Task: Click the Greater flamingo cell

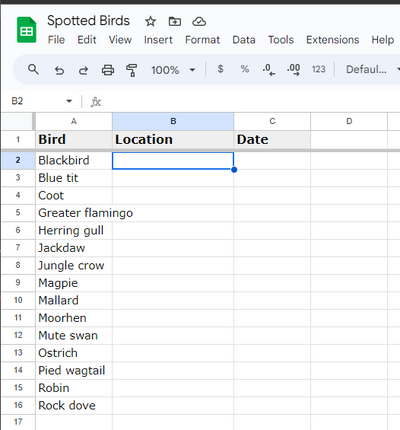Action: [x=74, y=213]
